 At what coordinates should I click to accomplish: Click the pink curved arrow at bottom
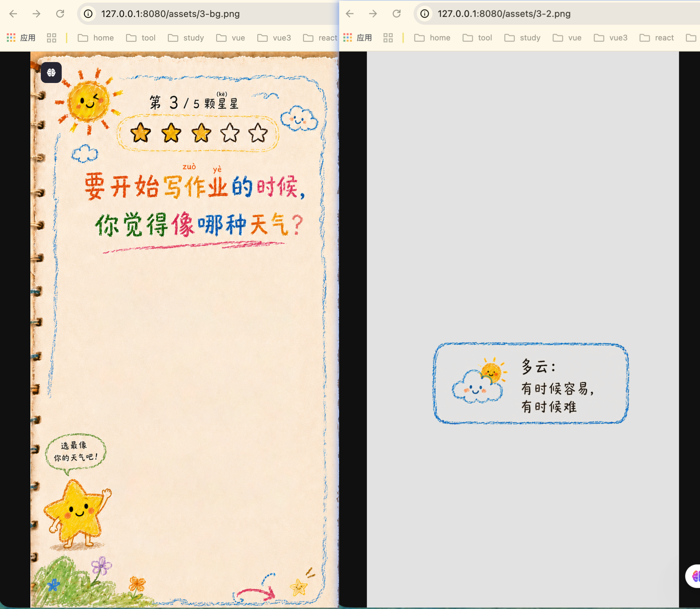pyautogui.click(x=256, y=594)
